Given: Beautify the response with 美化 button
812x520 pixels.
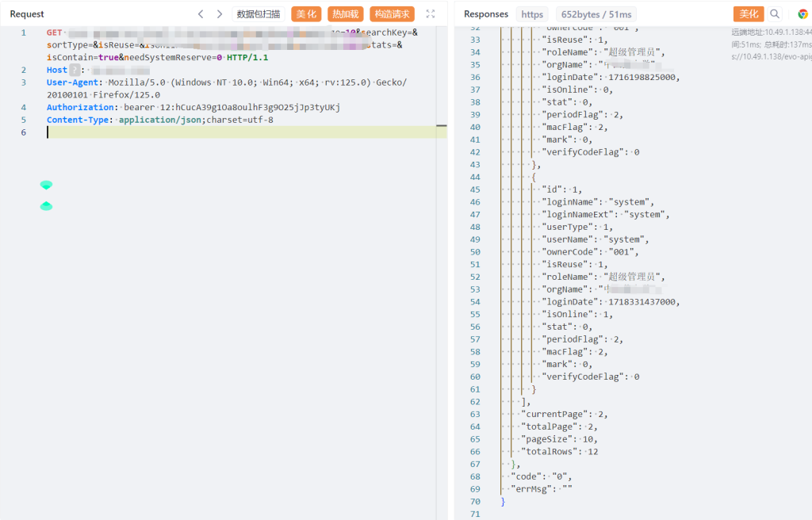Looking at the screenshot, I should point(748,14).
